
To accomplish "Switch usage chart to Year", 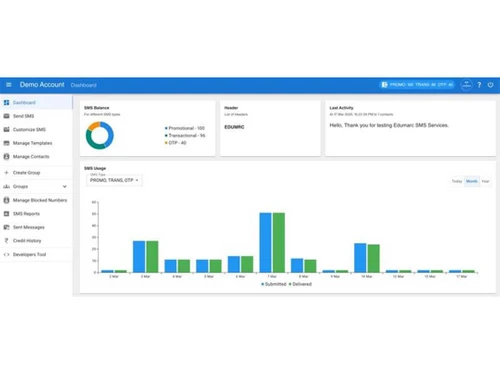I will point(485,181).
